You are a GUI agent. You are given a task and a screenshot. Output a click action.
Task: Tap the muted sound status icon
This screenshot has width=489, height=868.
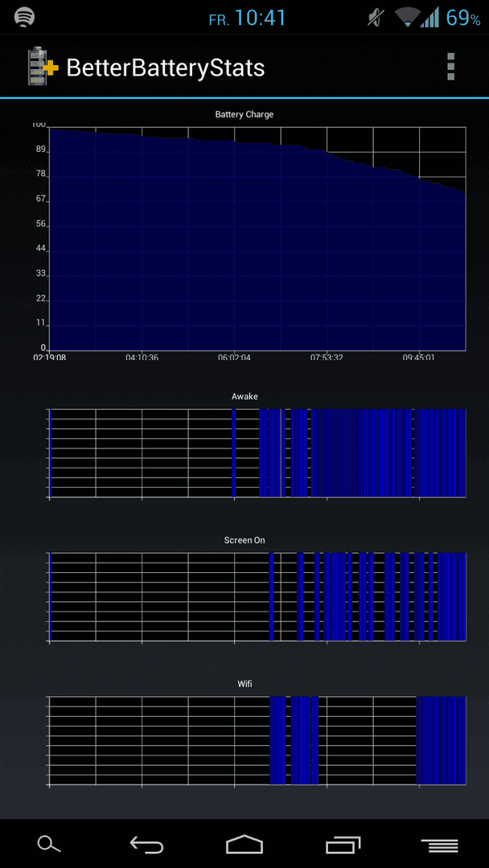(x=375, y=18)
